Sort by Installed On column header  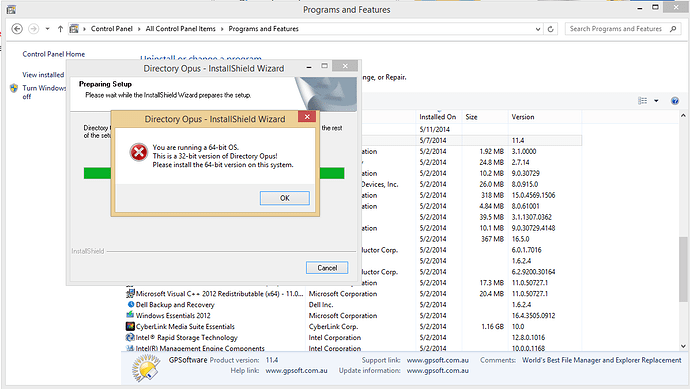(438, 117)
